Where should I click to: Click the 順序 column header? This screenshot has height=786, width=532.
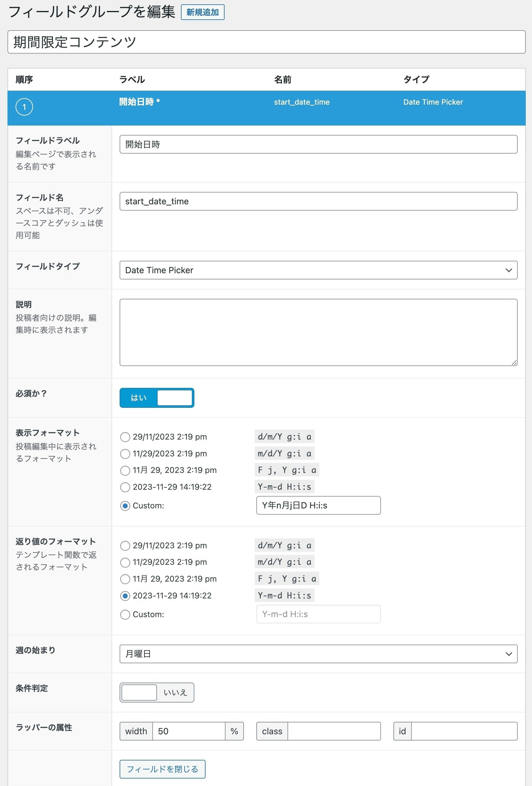[x=24, y=79]
